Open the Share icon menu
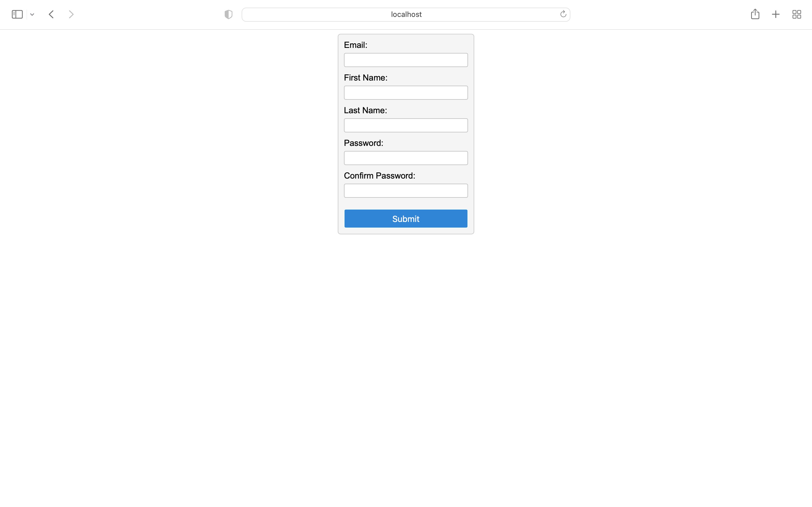This screenshot has height=507, width=812. pyautogui.click(x=755, y=14)
